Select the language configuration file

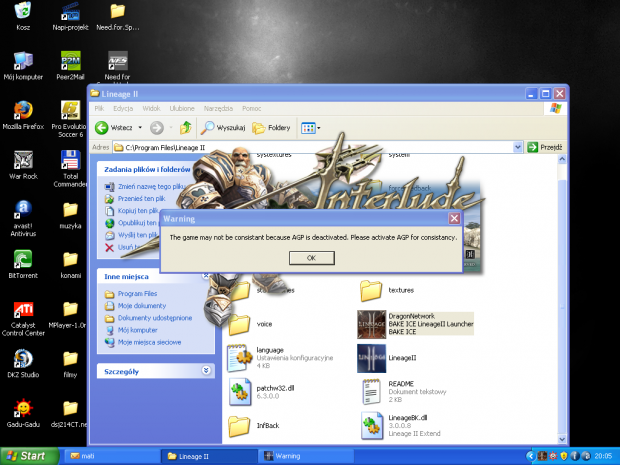pyautogui.click(x=280, y=358)
